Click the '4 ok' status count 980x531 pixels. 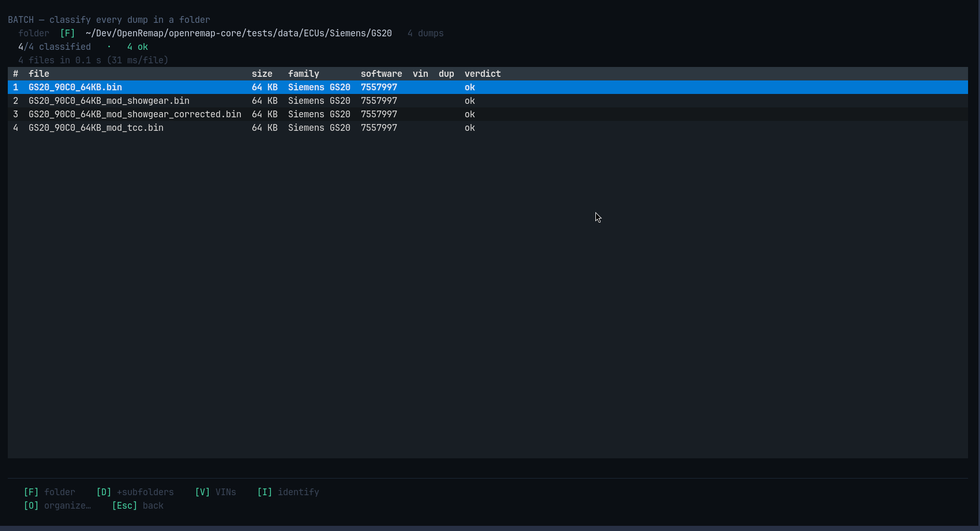coord(138,47)
